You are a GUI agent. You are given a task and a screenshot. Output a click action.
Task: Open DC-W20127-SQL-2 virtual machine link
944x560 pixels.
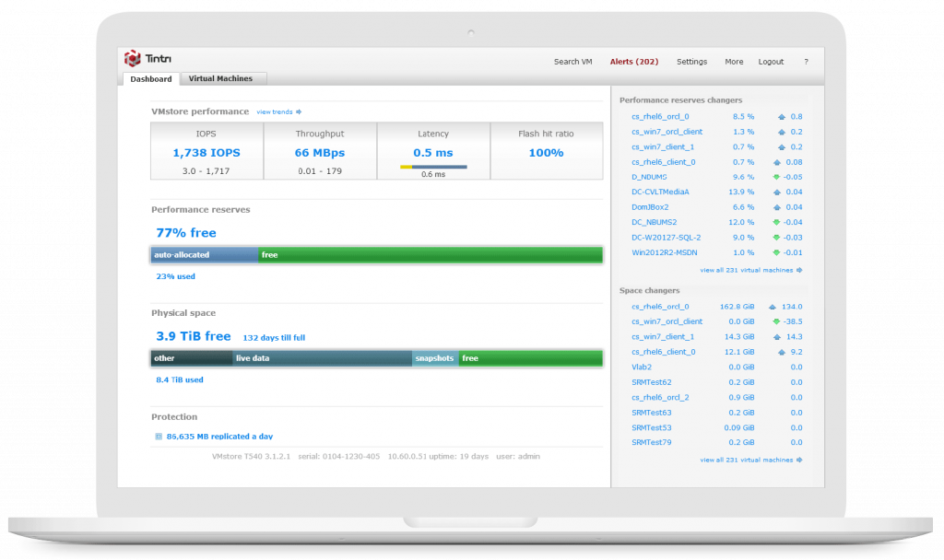(666, 238)
